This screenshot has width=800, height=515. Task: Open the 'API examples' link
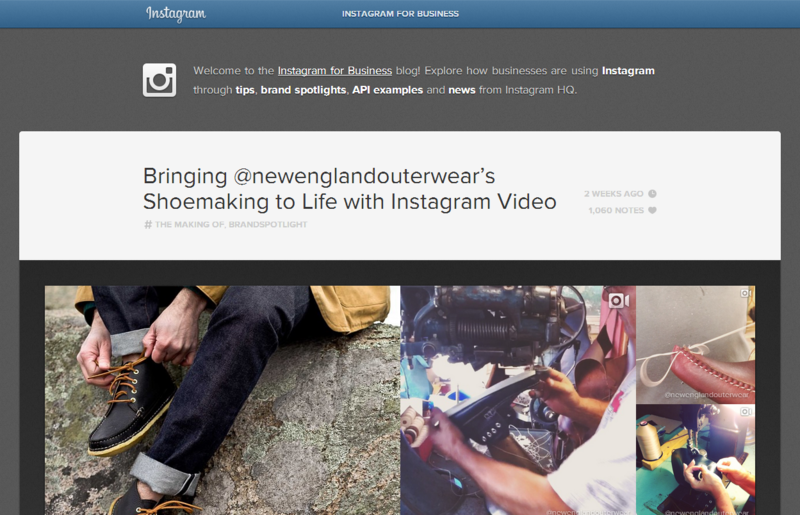[387, 90]
